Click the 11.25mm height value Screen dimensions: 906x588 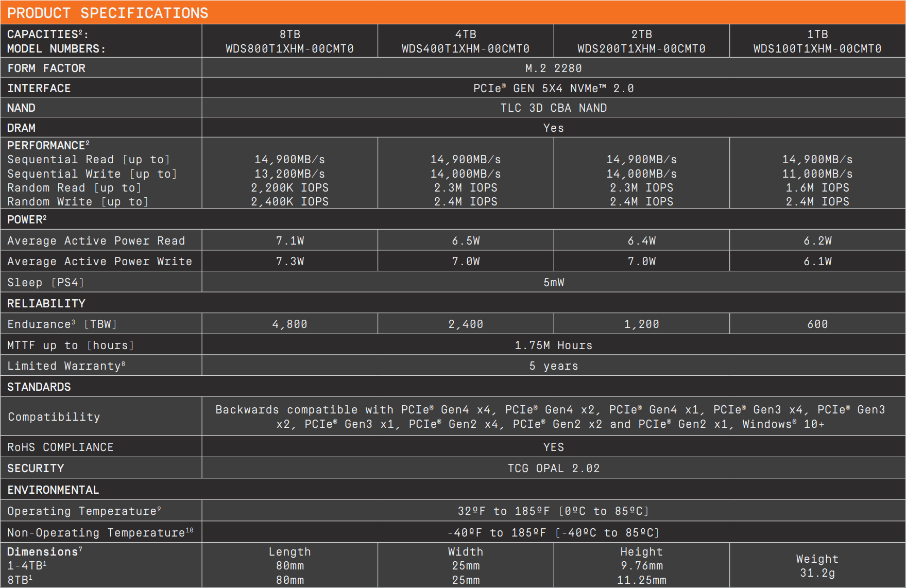click(x=642, y=580)
